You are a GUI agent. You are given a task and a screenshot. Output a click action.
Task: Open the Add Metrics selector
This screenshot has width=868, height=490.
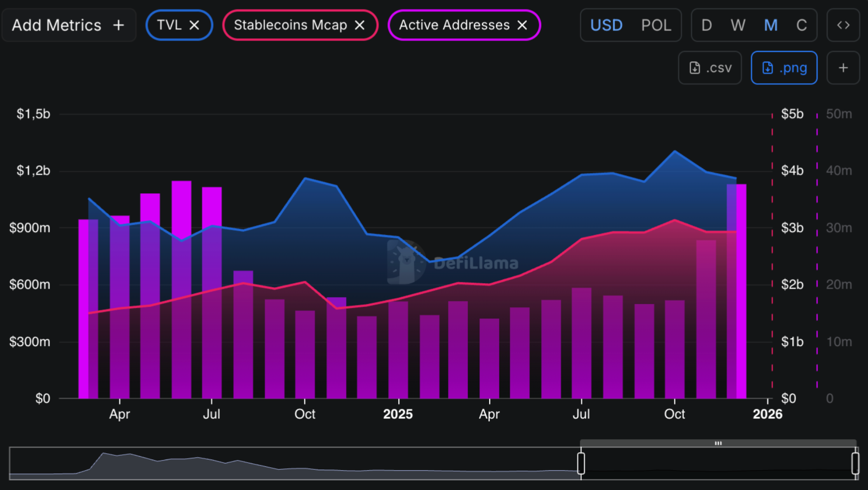click(69, 25)
